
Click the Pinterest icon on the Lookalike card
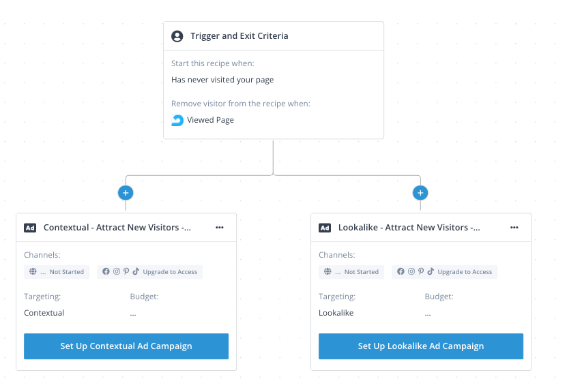click(421, 271)
